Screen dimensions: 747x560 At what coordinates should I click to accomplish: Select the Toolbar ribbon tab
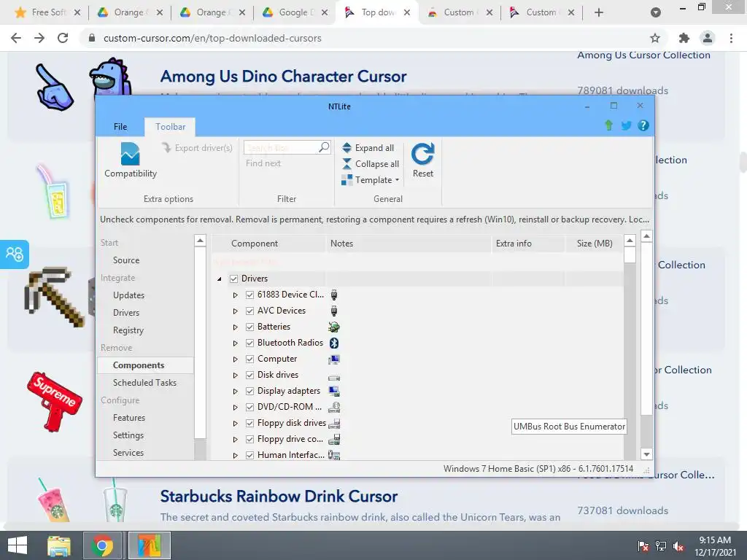point(170,127)
